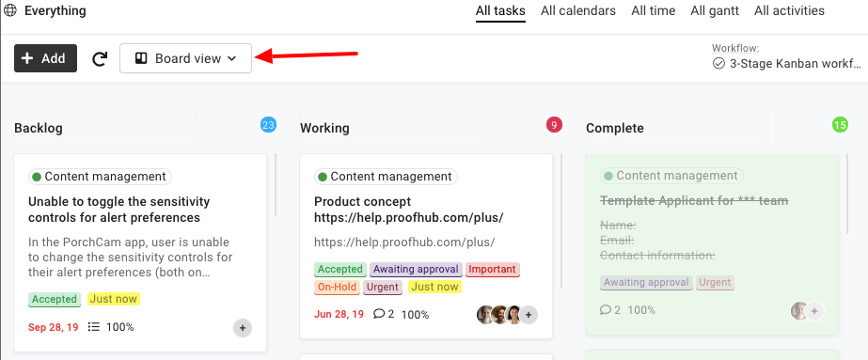Click the subtask list icon on Backlog card
Viewport: 868px width, 360px height.
(x=94, y=327)
